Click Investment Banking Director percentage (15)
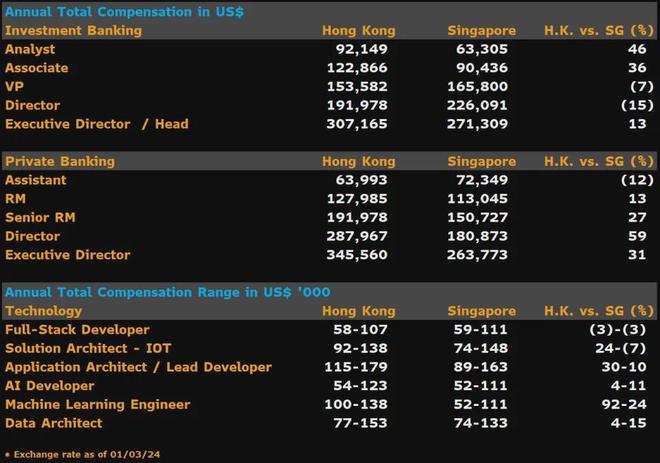 (637, 105)
